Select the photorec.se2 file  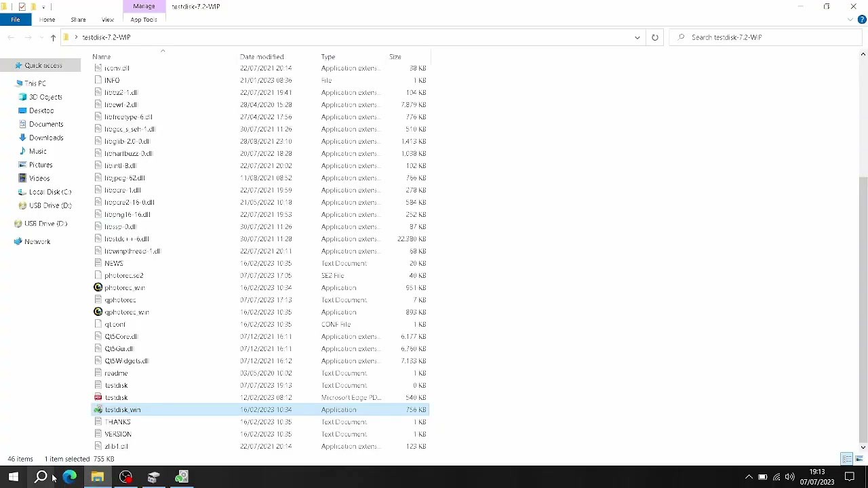click(x=260, y=276)
